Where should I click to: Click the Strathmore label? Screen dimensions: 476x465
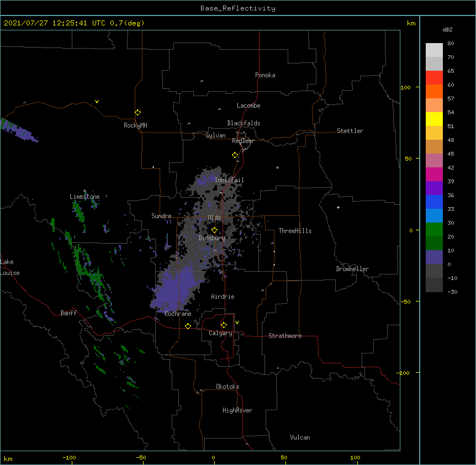click(x=285, y=336)
